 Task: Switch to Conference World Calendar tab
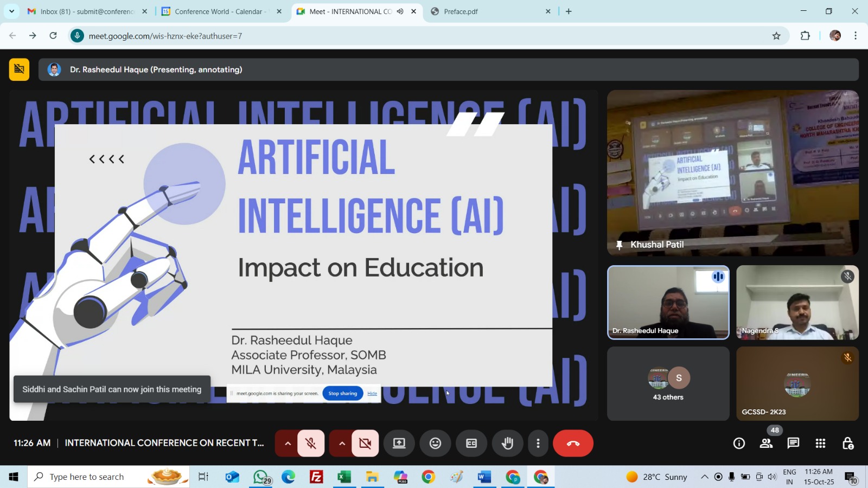pos(219,11)
